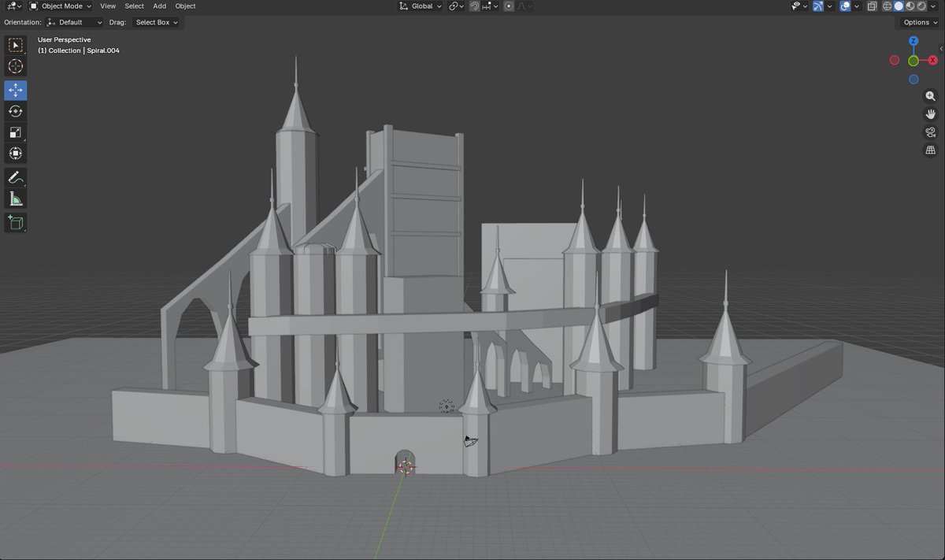The height and width of the screenshot is (560, 945).
Task: Open the Object menu
Action: tap(185, 6)
